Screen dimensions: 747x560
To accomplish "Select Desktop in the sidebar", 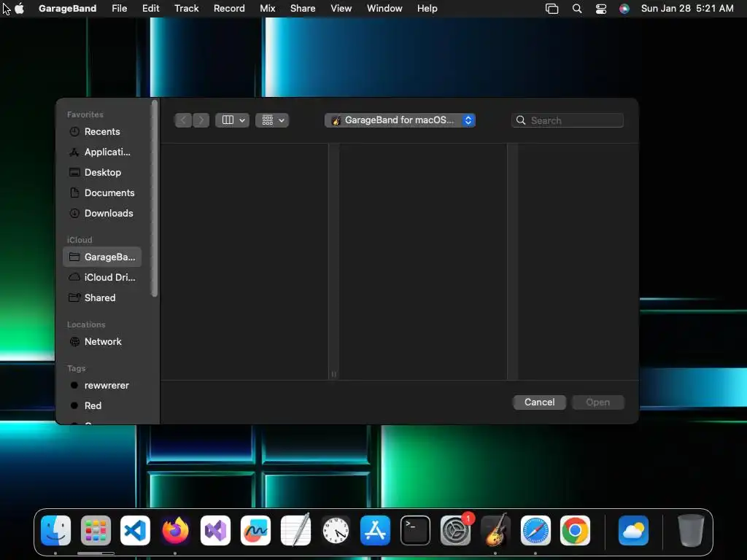I will coord(102,172).
